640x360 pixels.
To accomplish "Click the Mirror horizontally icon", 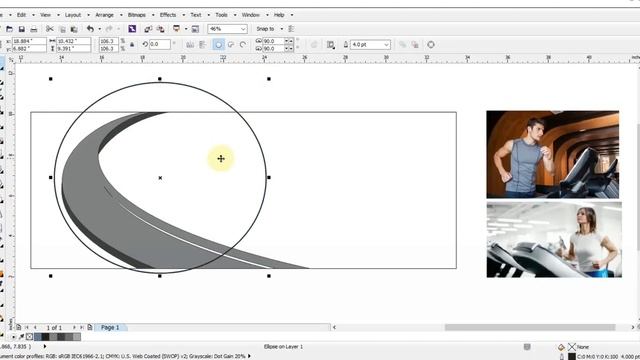I will click(x=190, y=45).
